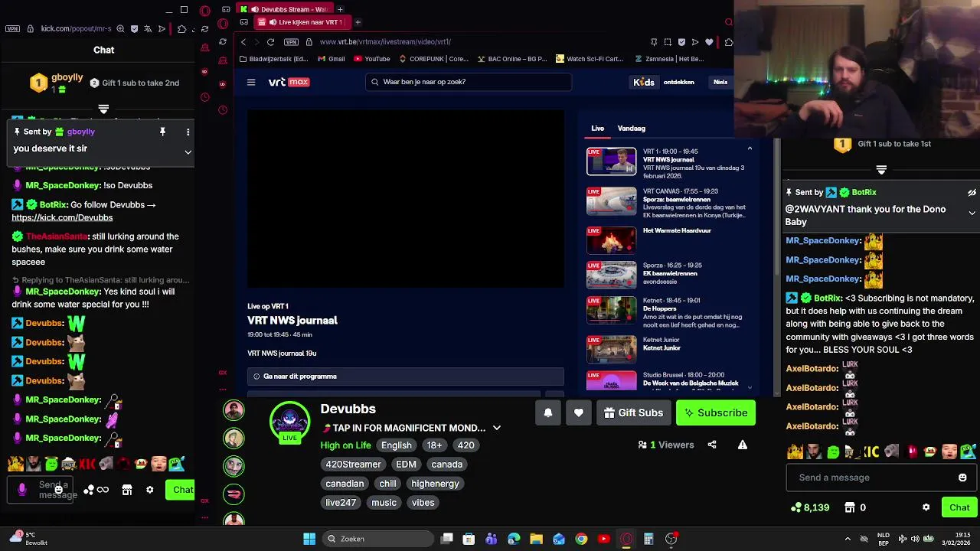Show hidden system tray icons
The width and height of the screenshot is (980, 551).
click(848, 539)
